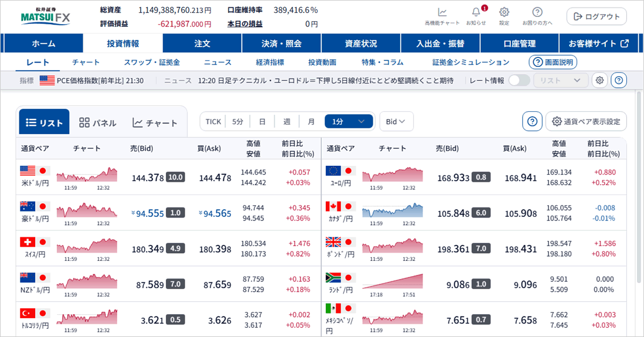Click the ログアウト button

[x=597, y=16]
